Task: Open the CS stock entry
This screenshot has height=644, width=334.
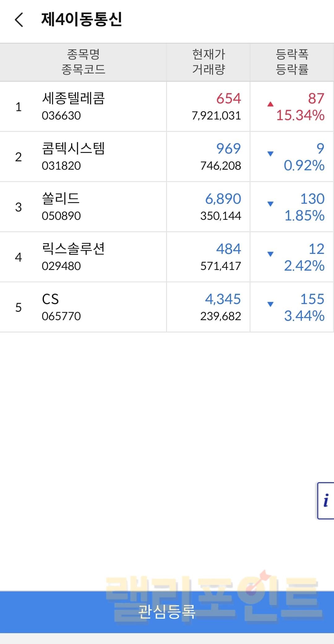Action: 50,299
